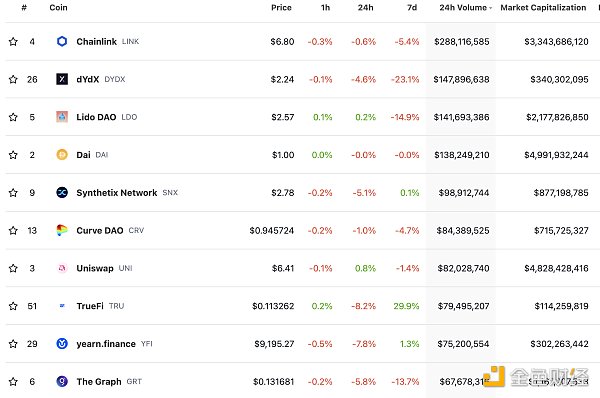Favorite Chainlink with the star toggle
The image size is (600, 398).
pyautogui.click(x=13, y=41)
